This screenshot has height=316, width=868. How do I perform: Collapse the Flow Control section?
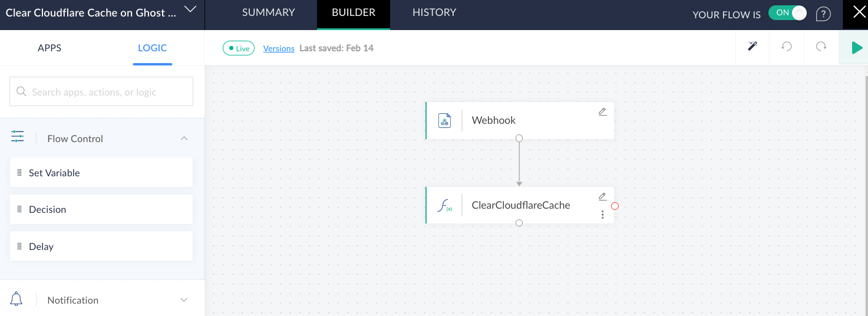[x=184, y=139]
